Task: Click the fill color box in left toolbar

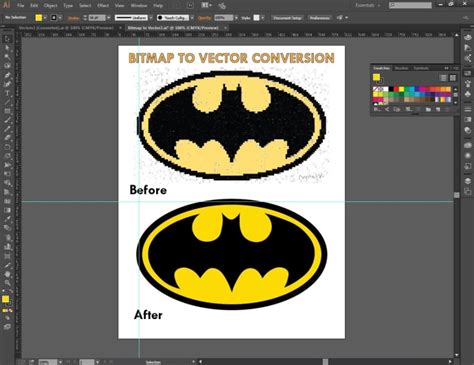Action: click(x=5, y=299)
